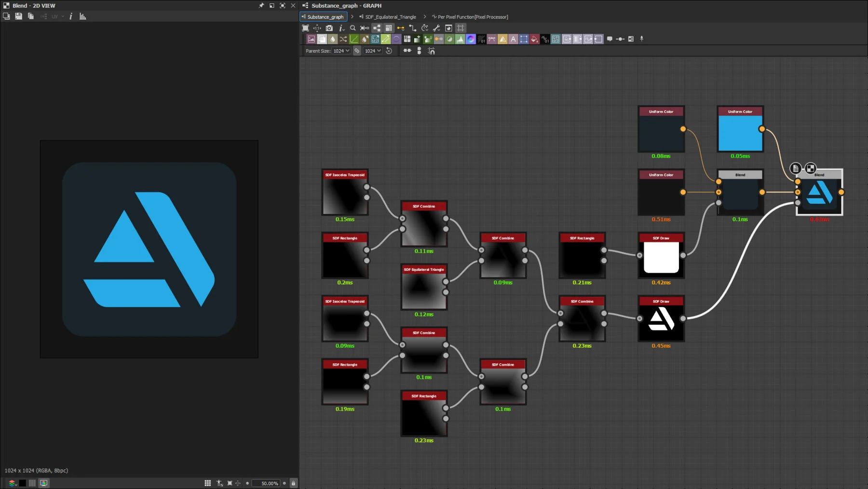Add a Channels Shuffle node from toolbar

point(343,39)
